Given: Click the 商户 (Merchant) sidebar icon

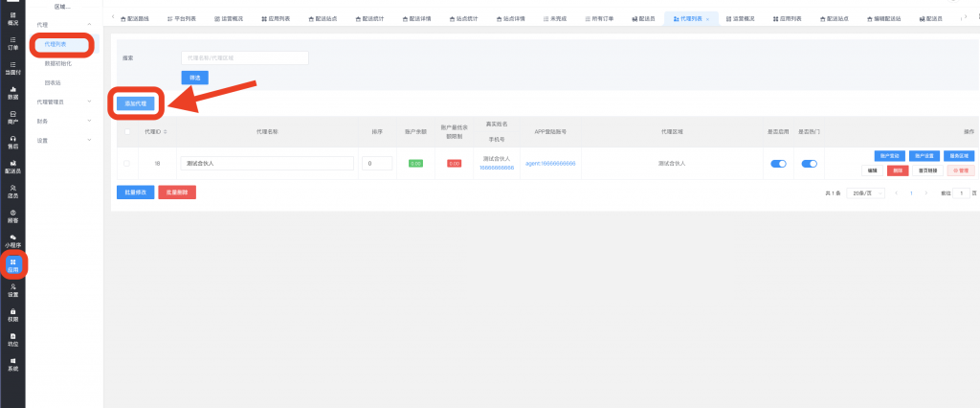Looking at the screenshot, I should click(x=12, y=118).
